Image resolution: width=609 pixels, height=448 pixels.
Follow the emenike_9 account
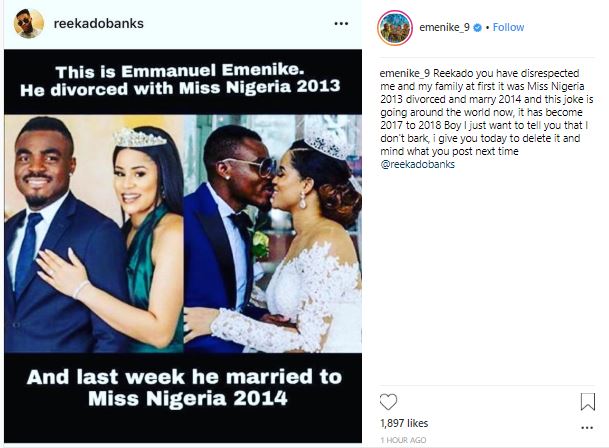coord(508,27)
